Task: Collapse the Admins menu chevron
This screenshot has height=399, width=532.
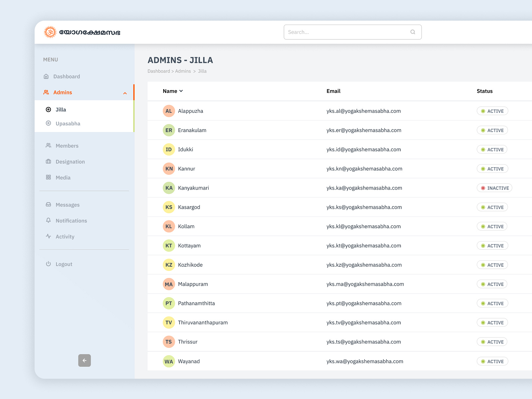Action: pos(125,93)
